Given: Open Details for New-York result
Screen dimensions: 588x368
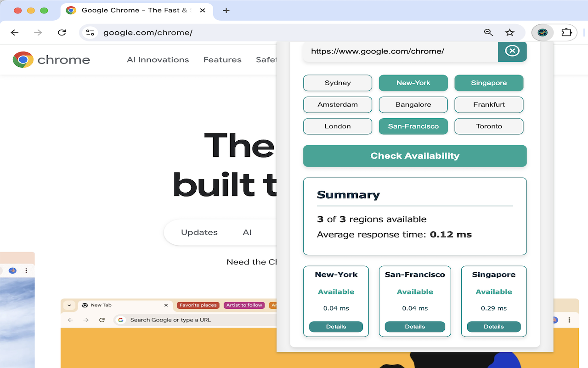Looking at the screenshot, I should click(x=336, y=327).
